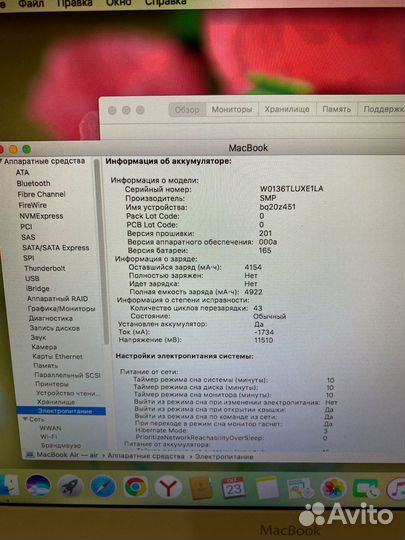405x540 pixels.
Task: Click computer icon in path bar
Action: (30, 455)
